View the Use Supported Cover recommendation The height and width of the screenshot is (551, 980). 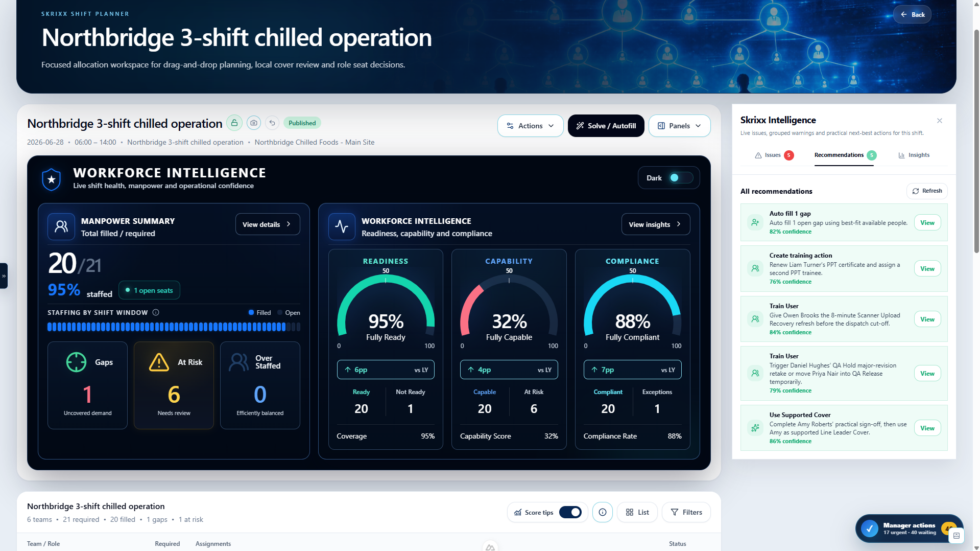coord(927,428)
